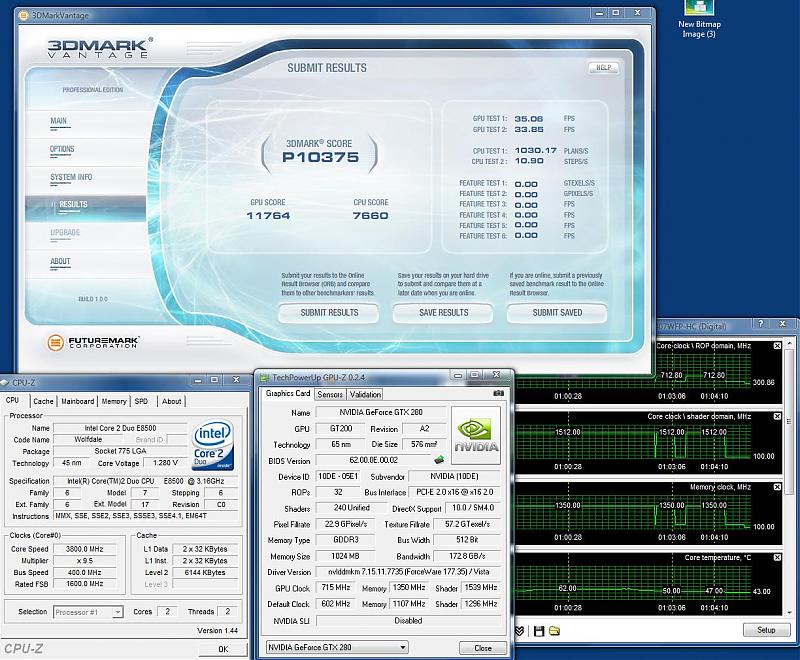Click the scroll-down arrow in the hardware monitor
The width and height of the screenshot is (800, 660).
pos(789,612)
